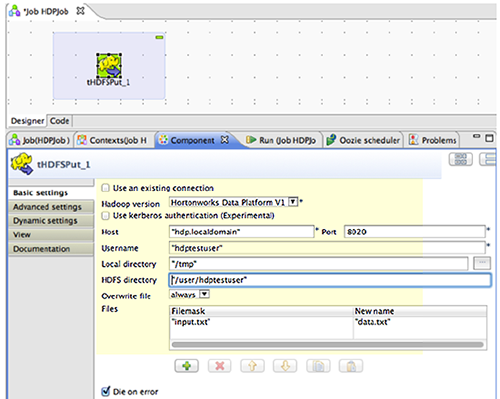Click into the Username input field
This screenshot has width=500, height=399.
[x=327, y=248]
